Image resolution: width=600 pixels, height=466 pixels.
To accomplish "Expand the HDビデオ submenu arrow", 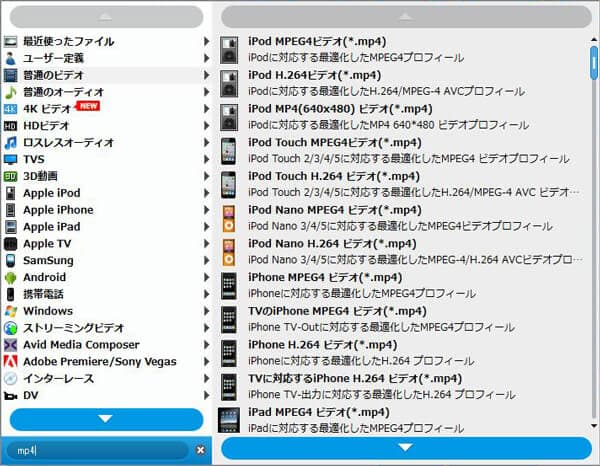I will point(206,126).
